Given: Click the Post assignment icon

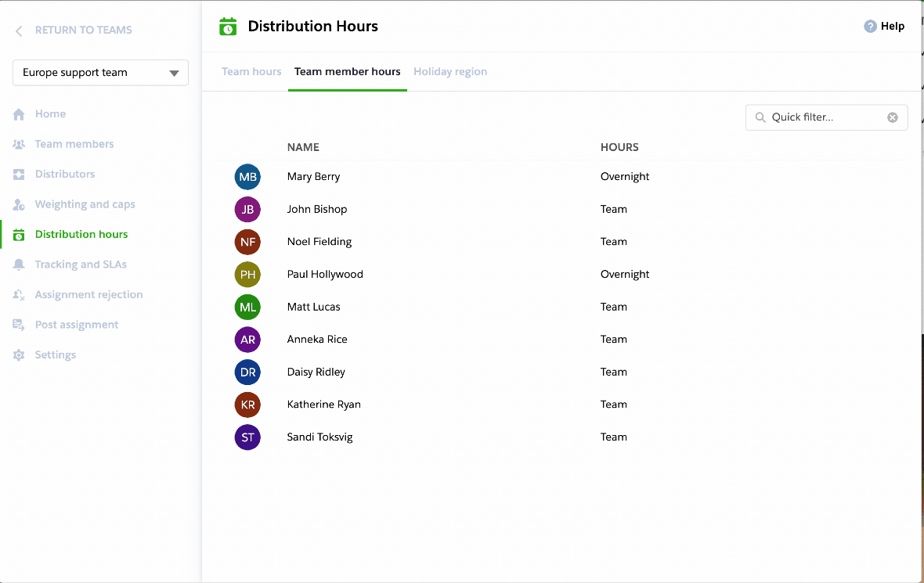Looking at the screenshot, I should [19, 325].
